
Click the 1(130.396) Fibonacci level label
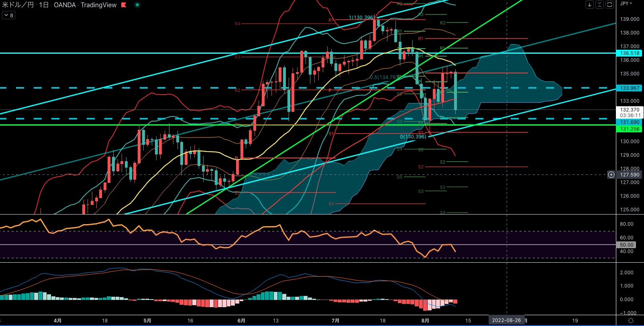coord(361,18)
